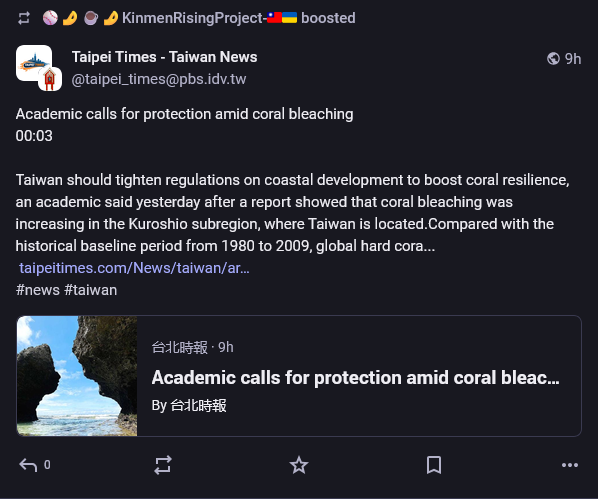Click the reply count number zero

click(47, 465)
